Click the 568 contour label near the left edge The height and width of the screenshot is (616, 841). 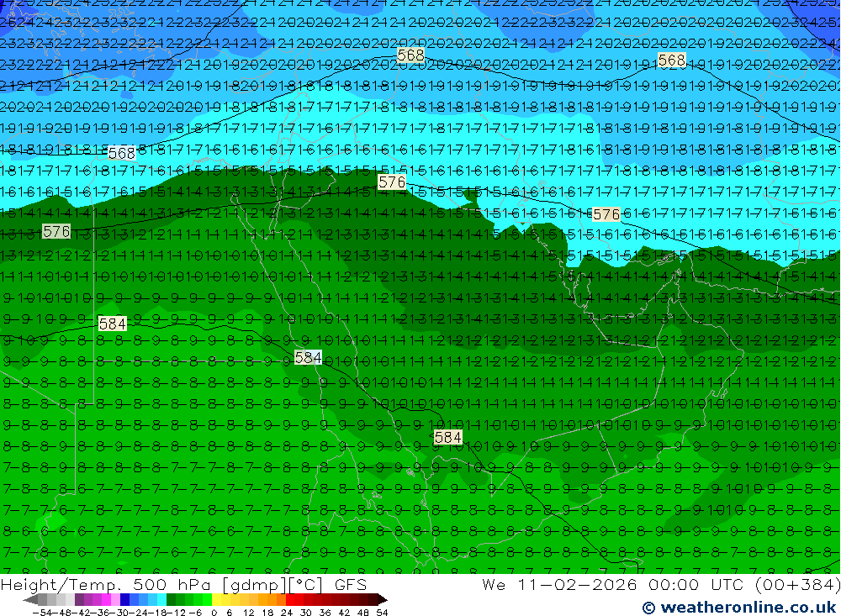(122, 153)
